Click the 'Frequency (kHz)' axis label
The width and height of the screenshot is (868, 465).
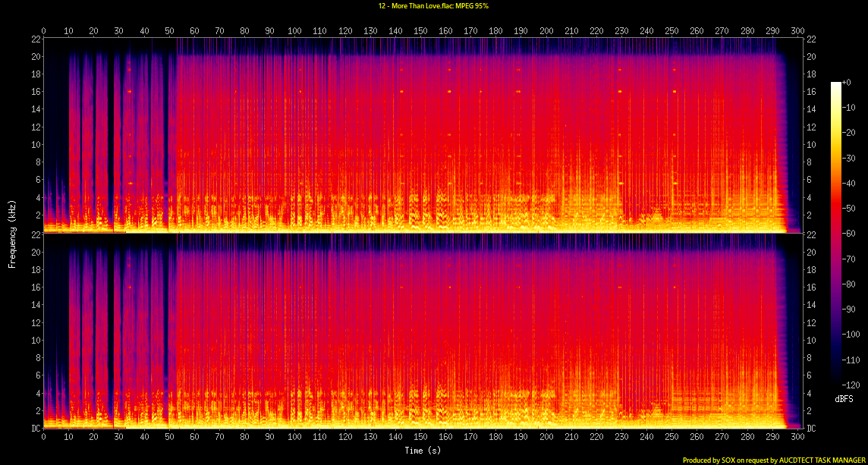click(12, 233)
